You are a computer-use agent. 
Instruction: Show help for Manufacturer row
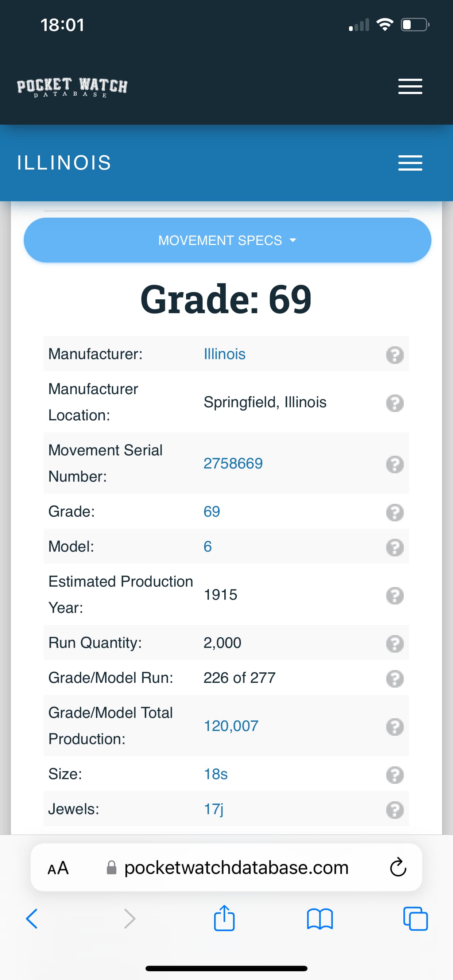(395, 355)
